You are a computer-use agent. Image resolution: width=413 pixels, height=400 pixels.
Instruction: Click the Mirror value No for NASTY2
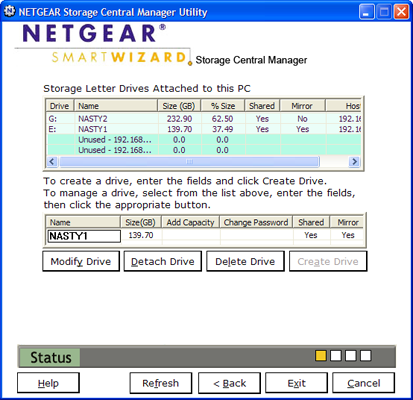pyautogui.click(x=302, y=119)
